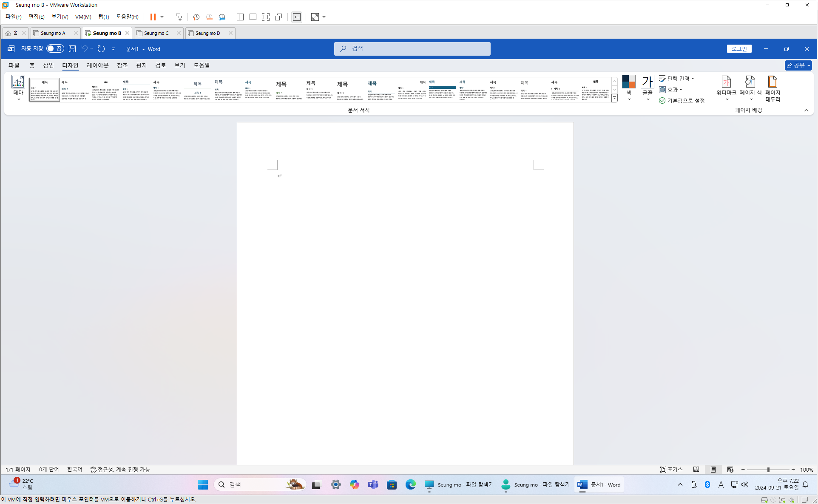Toggle Focus (포커스) mode in status bar
The width and height of the screenshot is (818, 504).
(671, 470)
